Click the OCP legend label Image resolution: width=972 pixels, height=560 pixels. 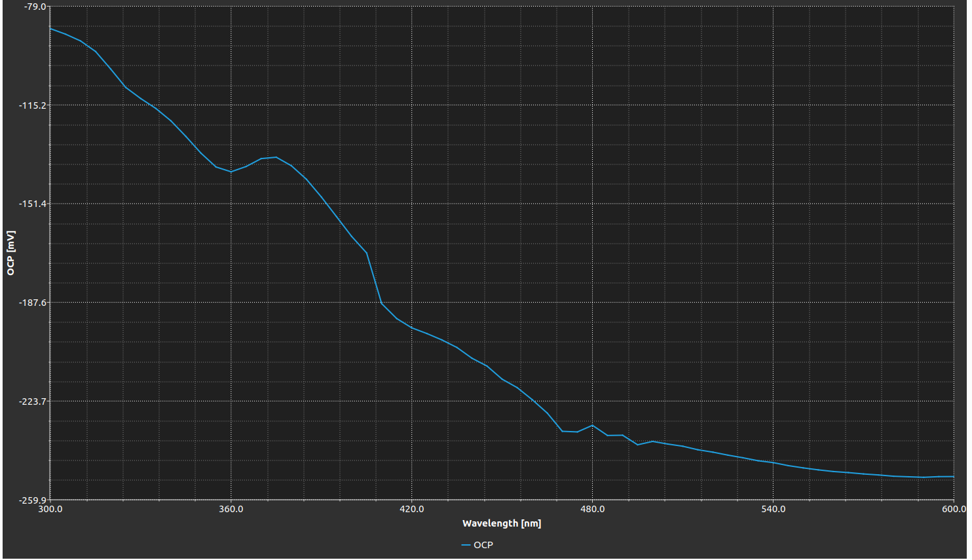click(483, 545)
